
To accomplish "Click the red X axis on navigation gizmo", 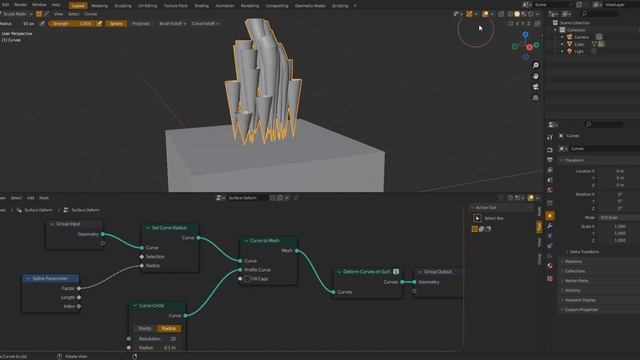I will click(x=529, y=47).
